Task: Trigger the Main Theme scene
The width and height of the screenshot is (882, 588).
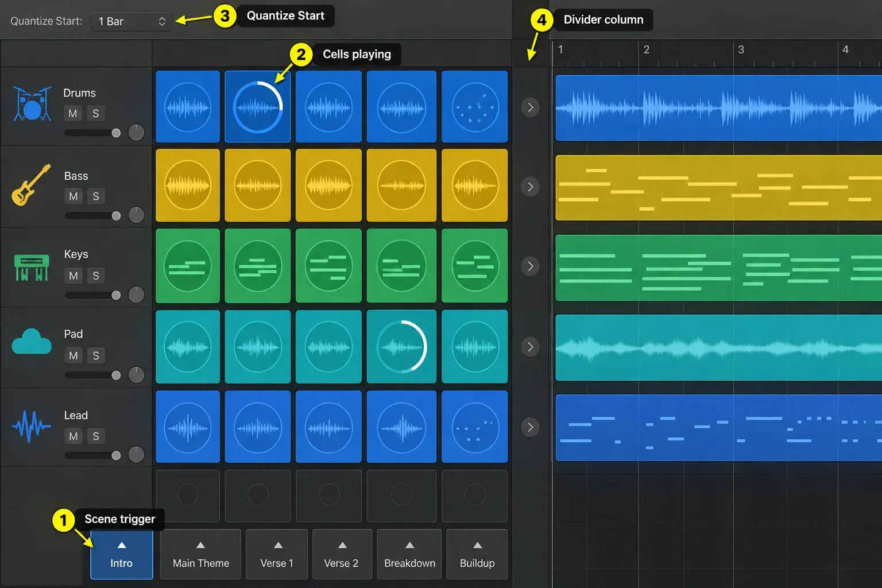Action: point(200,555)
